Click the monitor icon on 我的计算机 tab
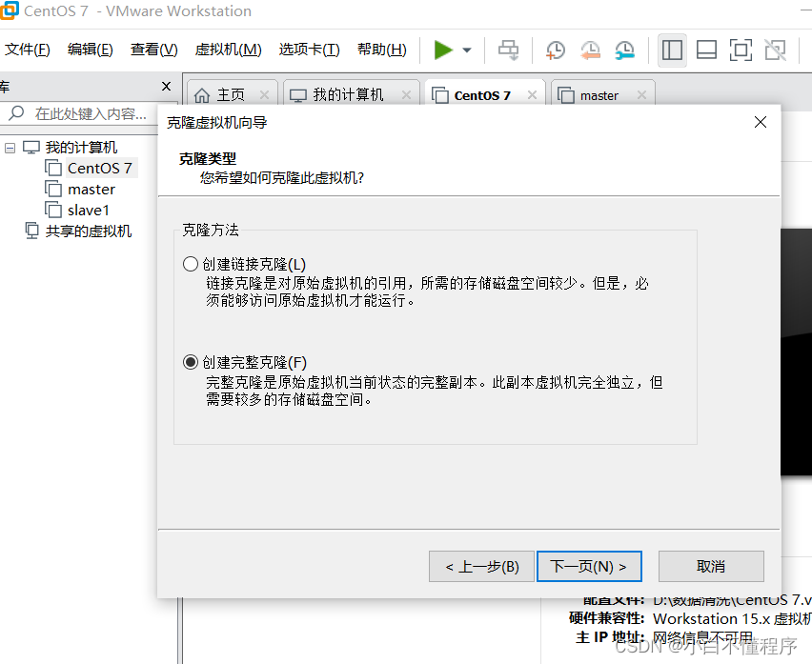 (x=298, y=96)
